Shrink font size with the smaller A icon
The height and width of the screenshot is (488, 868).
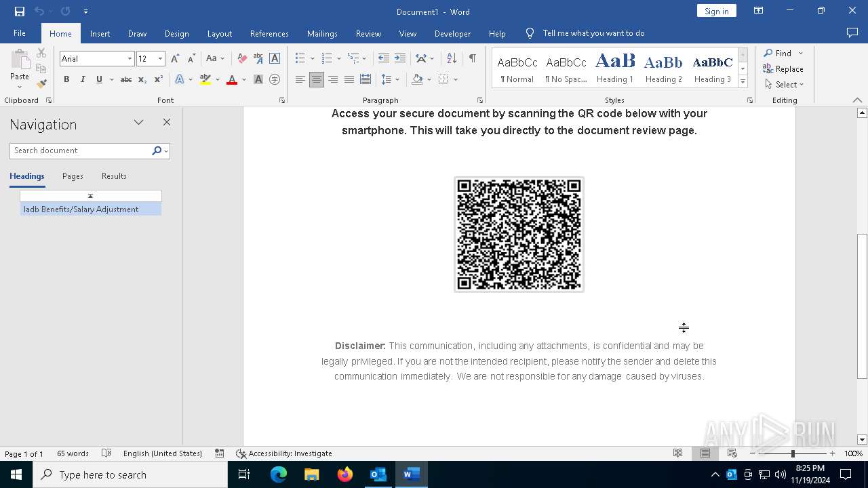click(x=191, y=59)
